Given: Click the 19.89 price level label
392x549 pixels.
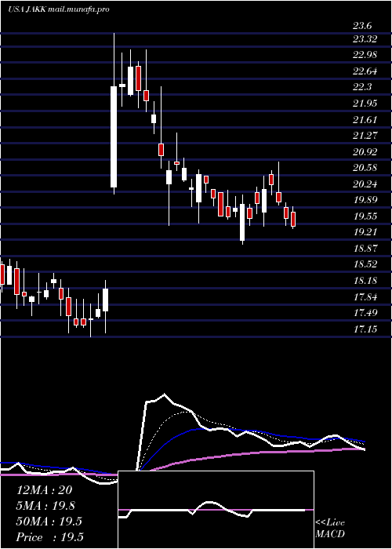Looking at the screenshot, I should (x=365, y=200).
